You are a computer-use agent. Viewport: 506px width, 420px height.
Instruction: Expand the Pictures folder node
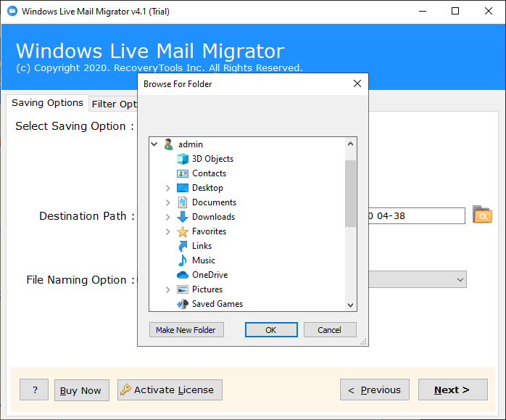(167, 289)
